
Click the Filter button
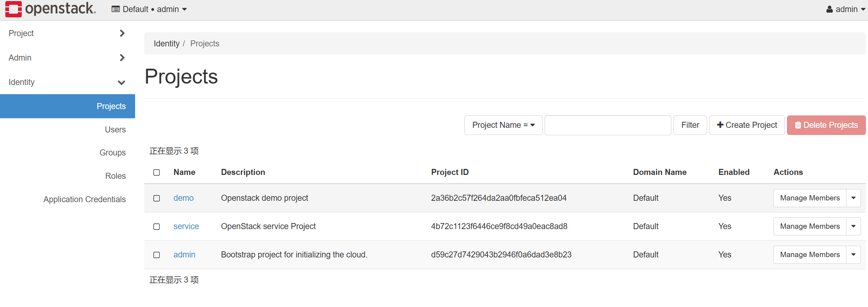(690, 125)
